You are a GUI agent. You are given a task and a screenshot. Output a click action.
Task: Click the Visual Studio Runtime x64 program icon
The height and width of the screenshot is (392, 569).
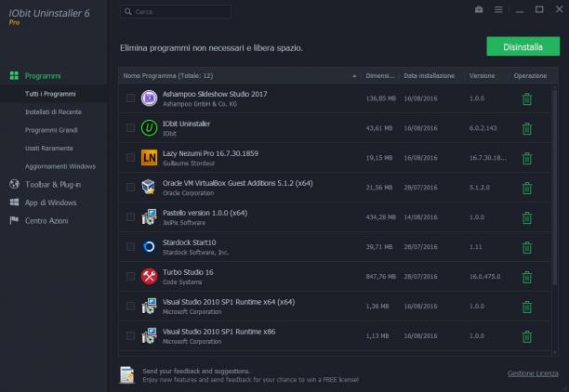tap(149, 306)
